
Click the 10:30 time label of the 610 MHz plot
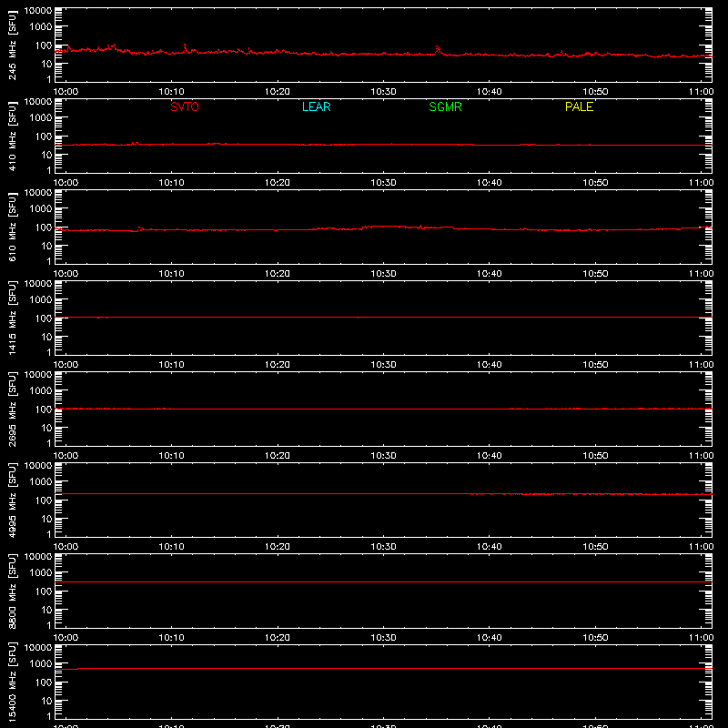(383, 274)
